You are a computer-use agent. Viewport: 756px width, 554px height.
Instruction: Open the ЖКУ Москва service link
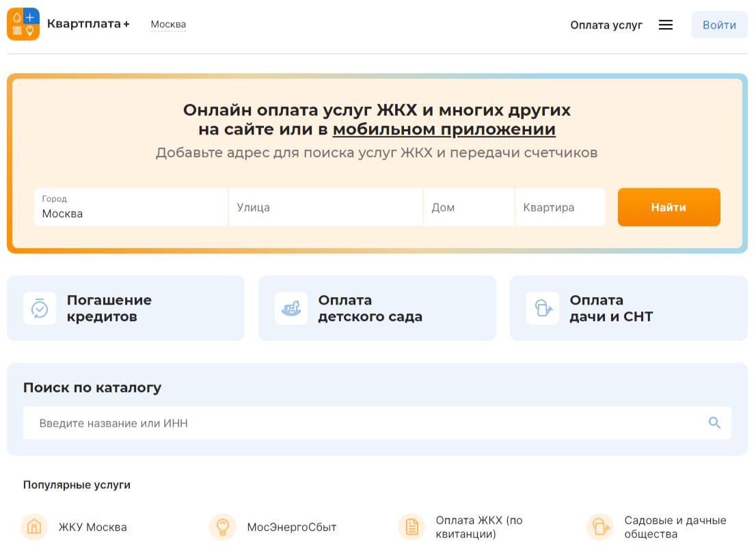[x=92, y=527]
